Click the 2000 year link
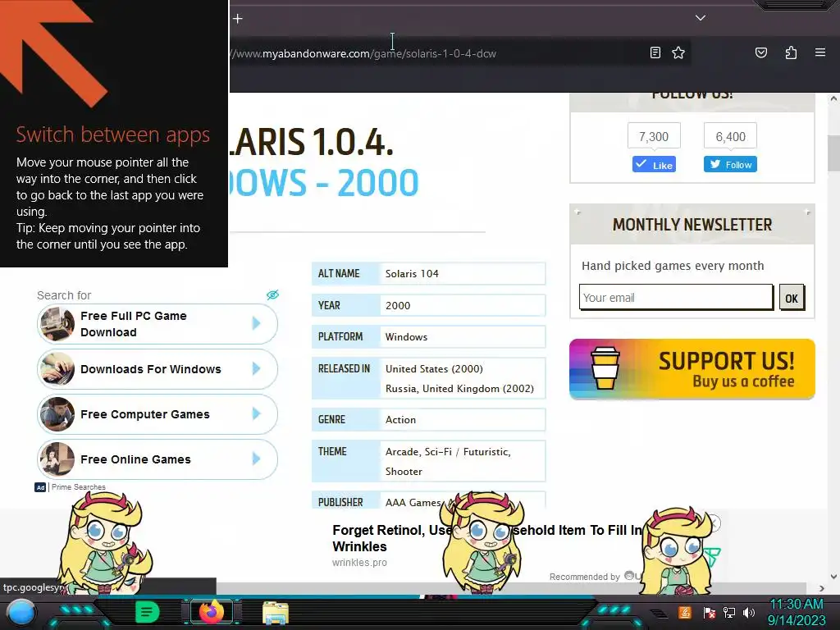Viewport: 840px width, 630px height. (398, 305)
